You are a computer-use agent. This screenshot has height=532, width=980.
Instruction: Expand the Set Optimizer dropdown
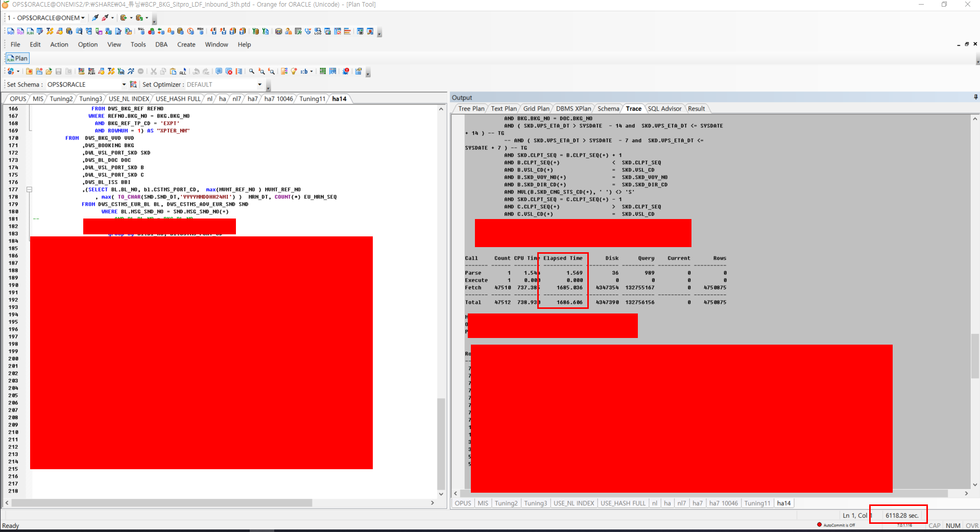click(259, 85)
